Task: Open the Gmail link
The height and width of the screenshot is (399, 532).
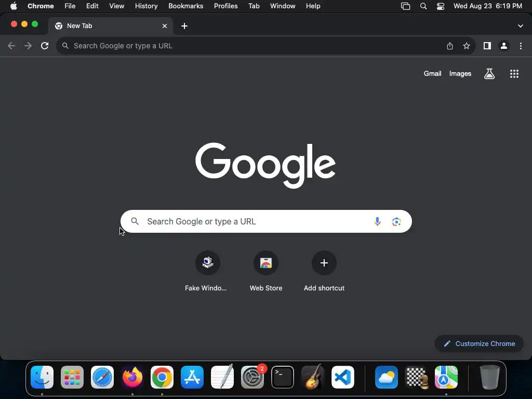Action: (433, 74)
